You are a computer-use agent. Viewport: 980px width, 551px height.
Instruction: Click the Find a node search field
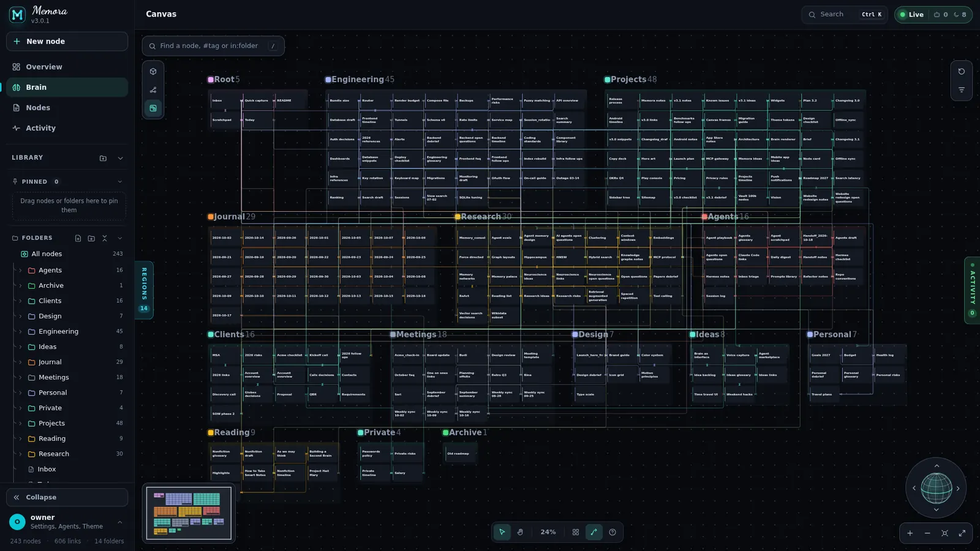tap(213, 46)
